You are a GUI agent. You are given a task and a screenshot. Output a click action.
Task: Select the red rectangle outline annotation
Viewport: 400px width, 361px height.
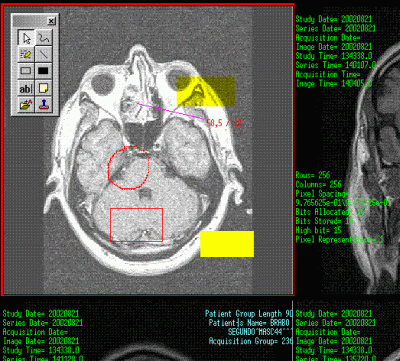[x=136, y=225]
